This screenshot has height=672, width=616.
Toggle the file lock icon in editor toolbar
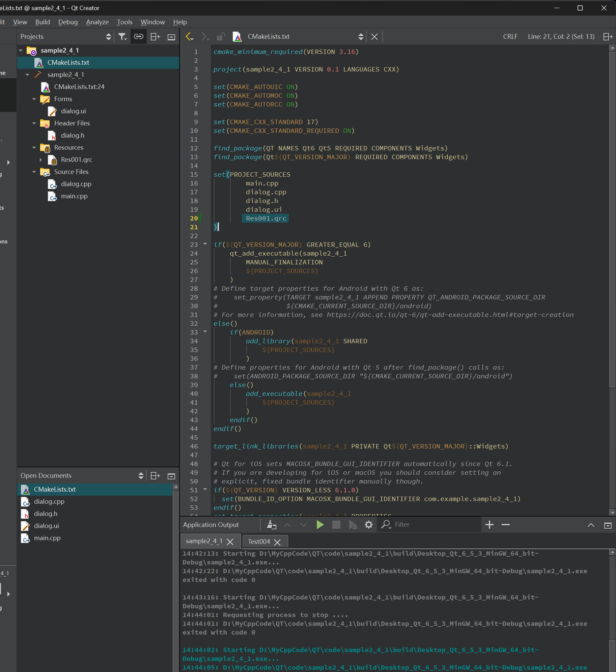click(221, 37)
